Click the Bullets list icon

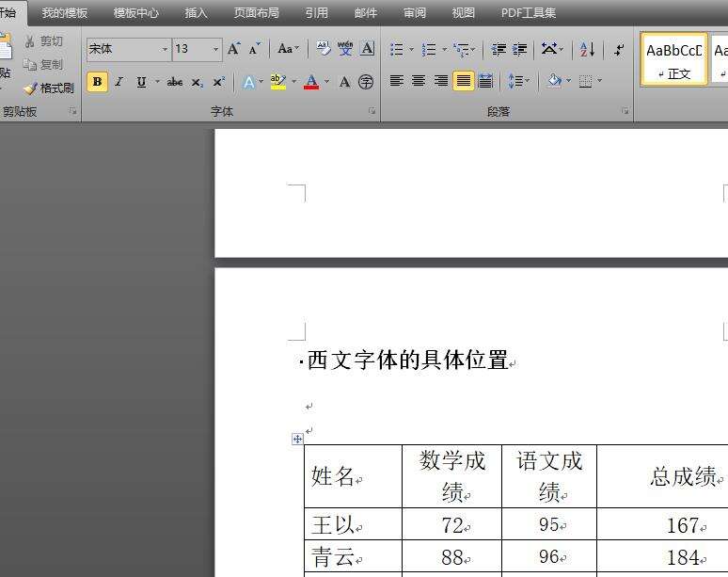[397, 49]
